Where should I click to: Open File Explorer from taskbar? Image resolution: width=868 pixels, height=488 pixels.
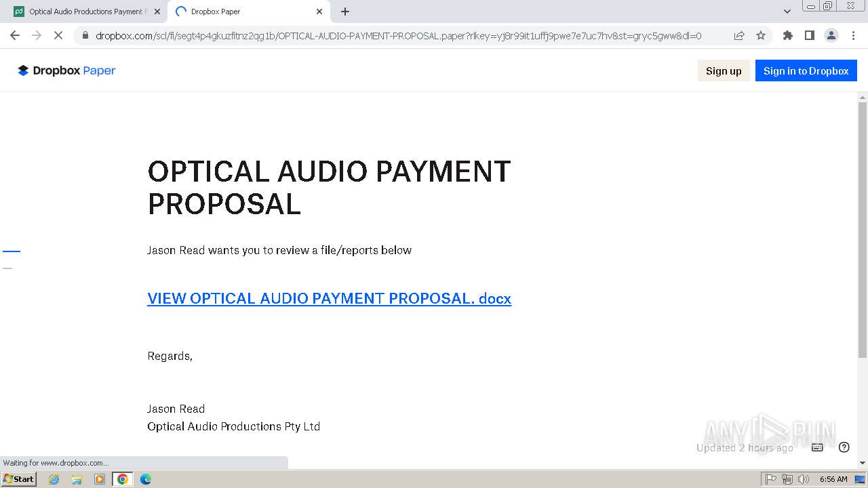77,479
